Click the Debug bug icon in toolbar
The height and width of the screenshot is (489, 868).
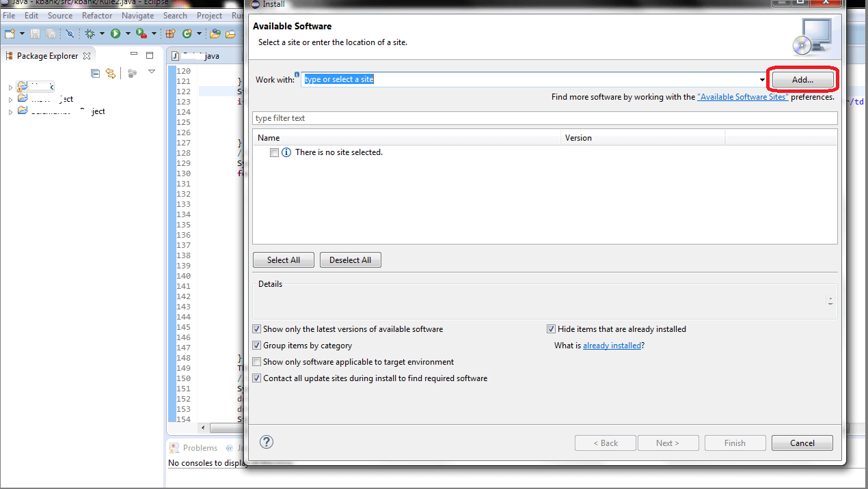pyautogui.click(x=90, y=33)
